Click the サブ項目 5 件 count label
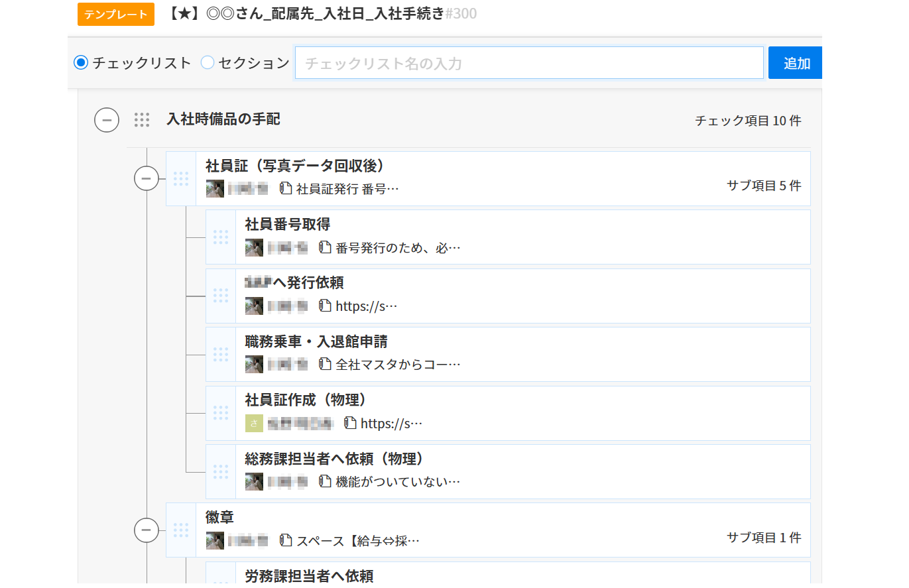Image resolution: width=909 pixels, height=588 pixels. [764, 186]
